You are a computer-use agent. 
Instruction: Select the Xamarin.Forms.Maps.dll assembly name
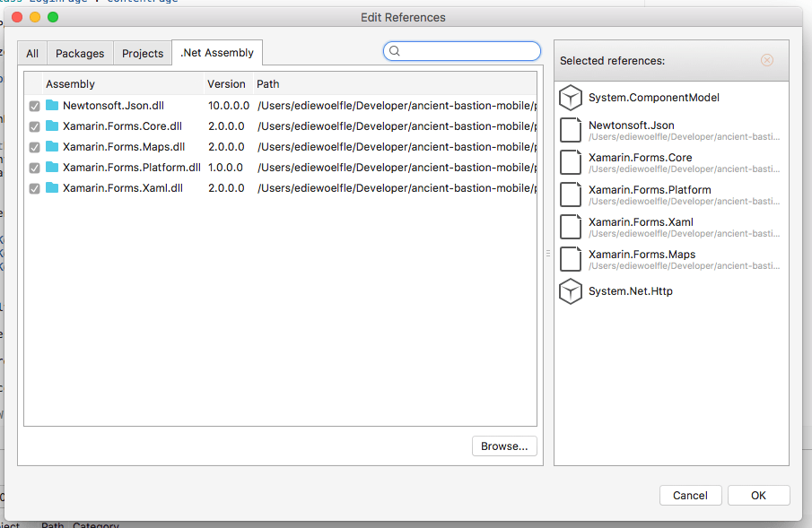[124, 147]
